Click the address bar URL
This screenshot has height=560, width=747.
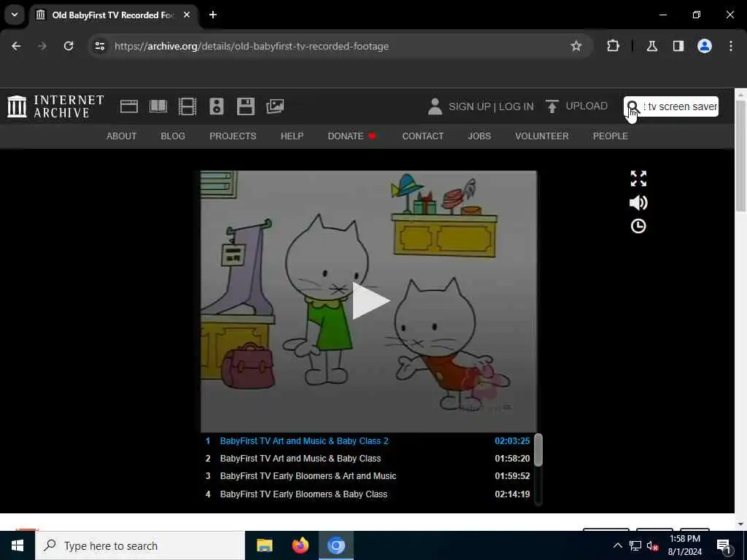tap(252, 46)
